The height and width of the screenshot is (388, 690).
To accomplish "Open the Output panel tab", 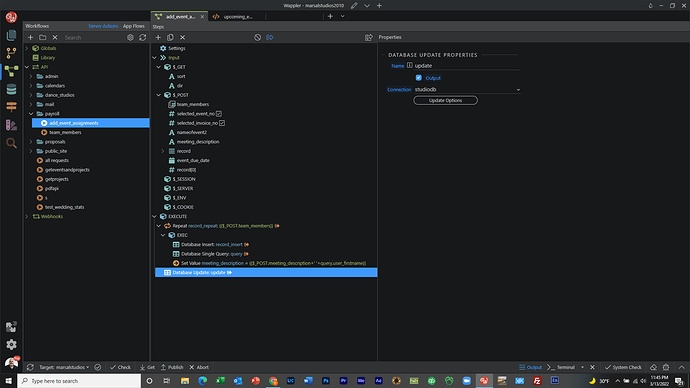I will coord(530,367).
